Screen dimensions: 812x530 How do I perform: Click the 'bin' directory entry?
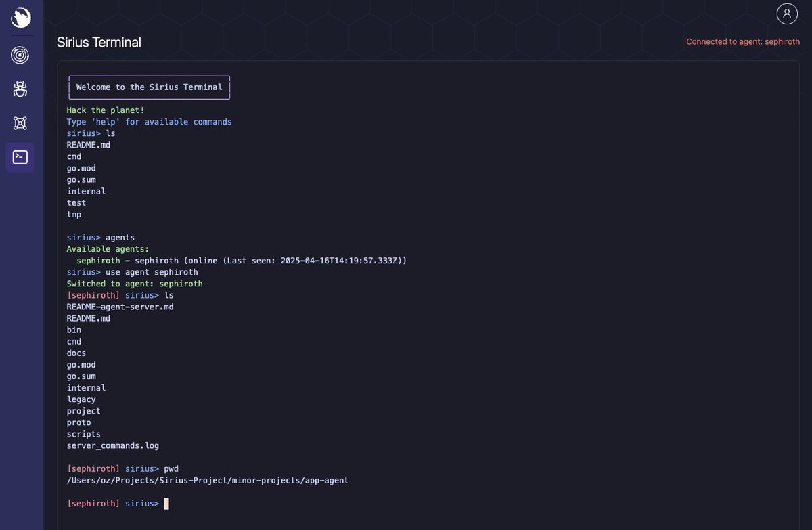coord(74,330)
